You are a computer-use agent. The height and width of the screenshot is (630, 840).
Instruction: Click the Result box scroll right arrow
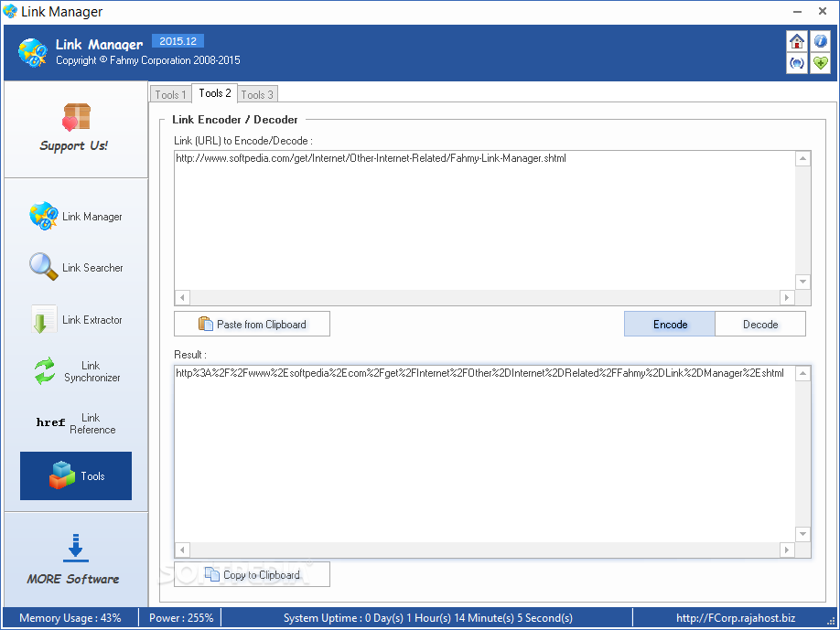point(786,550)
